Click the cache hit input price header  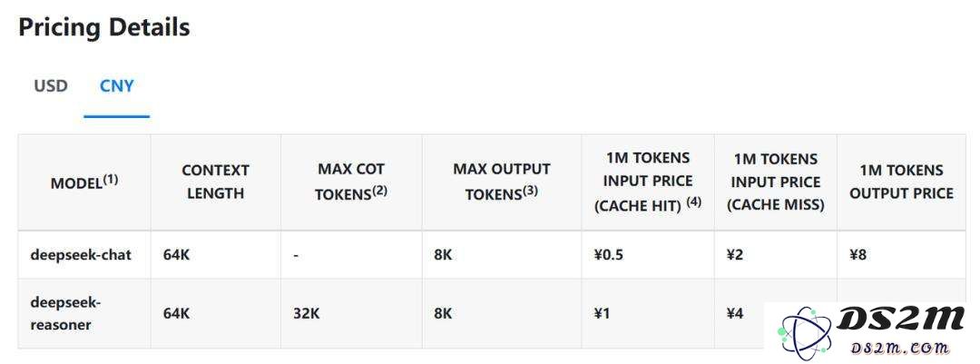pyautogui.click(x=647, y=182)
